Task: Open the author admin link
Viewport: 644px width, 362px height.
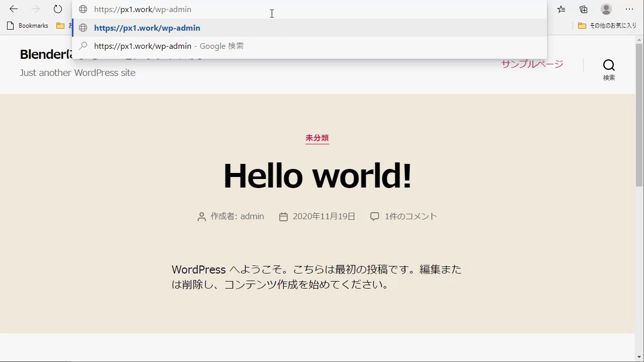Action: tap(252, 216)
